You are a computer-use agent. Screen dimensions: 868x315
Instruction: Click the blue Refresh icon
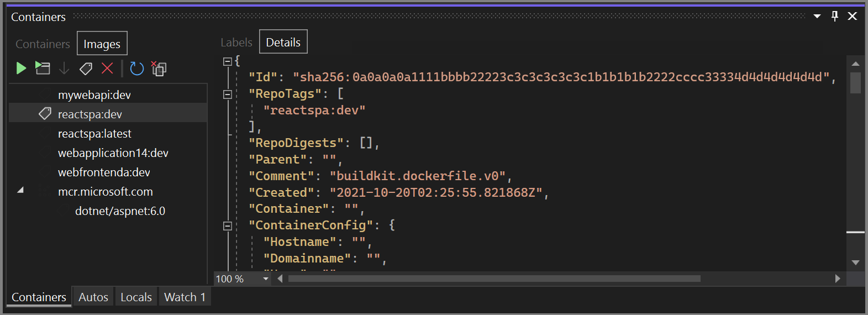pyautogui.click(x=136, y=69)
